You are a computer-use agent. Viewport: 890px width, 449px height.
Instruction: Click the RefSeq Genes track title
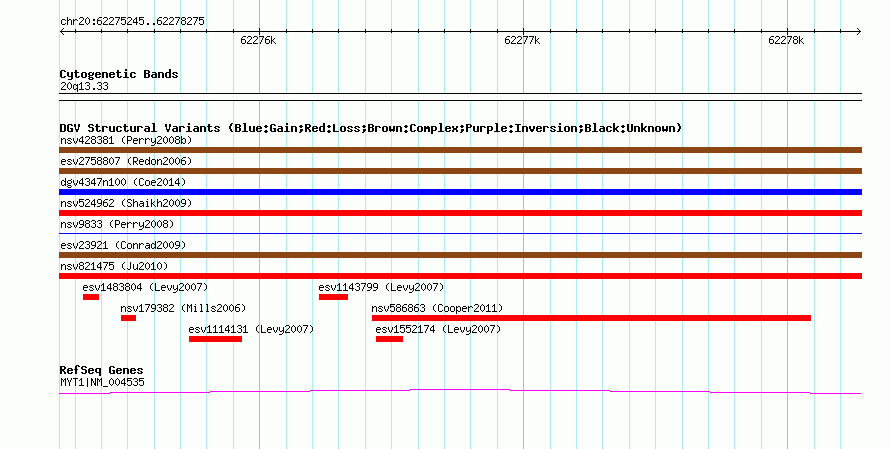[x=102, y=370]
